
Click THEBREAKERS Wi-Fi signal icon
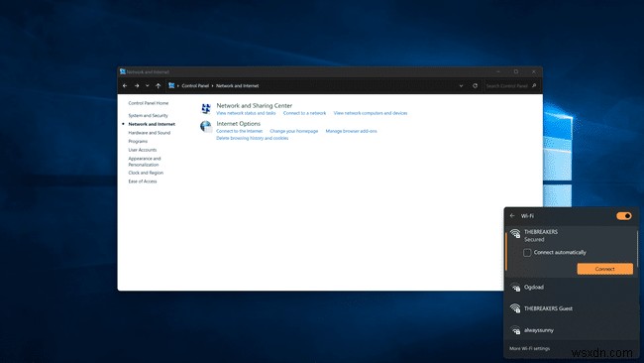[515, 233]
